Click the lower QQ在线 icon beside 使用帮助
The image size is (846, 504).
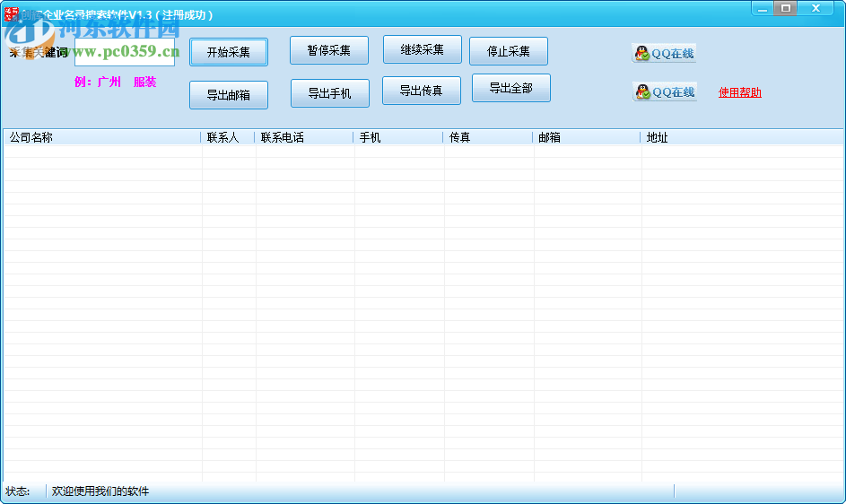coord(665,92)
